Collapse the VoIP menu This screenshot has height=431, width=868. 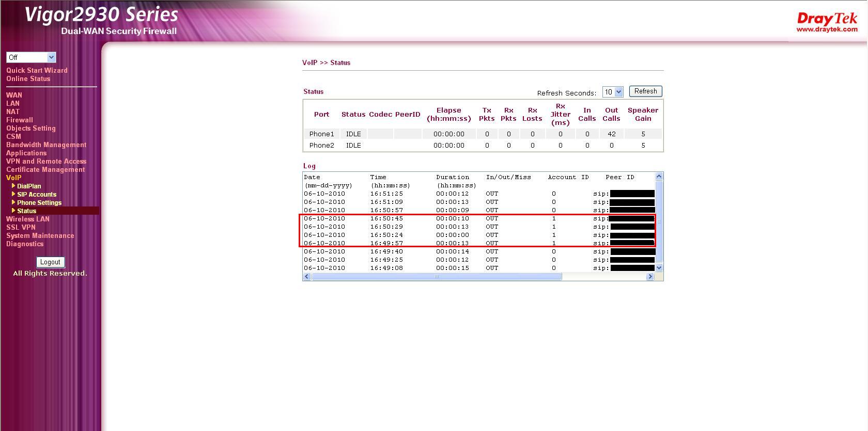coord(14,178)
